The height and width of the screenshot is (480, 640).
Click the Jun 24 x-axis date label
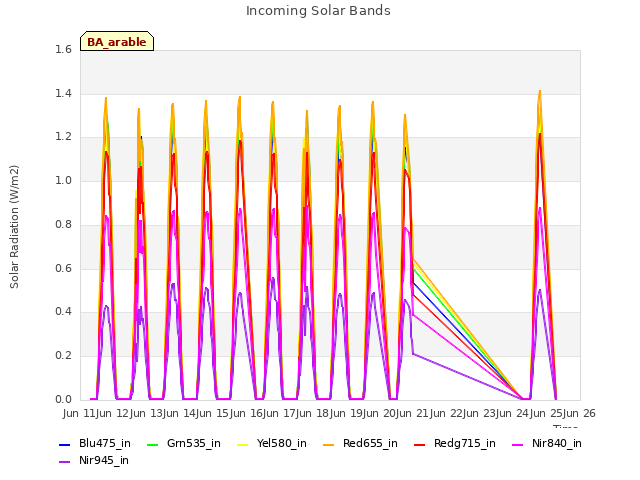(511, 413)
